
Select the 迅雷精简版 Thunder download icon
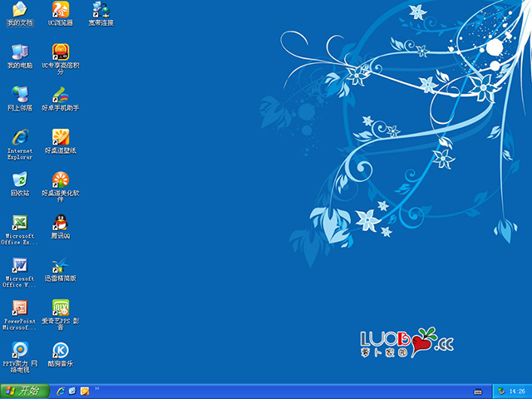tap(61, 266)
